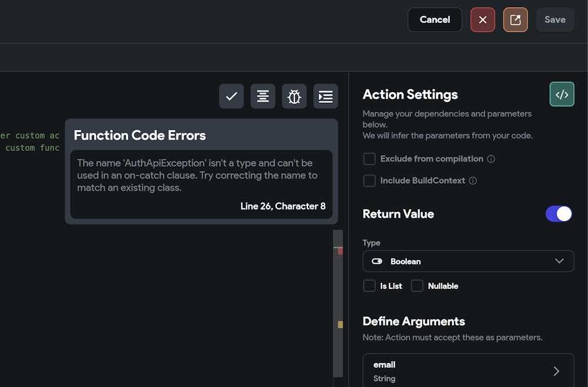588x387 pixels.
Task: Click info icon beside Exclude from compilation
Action: click(x=491, y=159)
